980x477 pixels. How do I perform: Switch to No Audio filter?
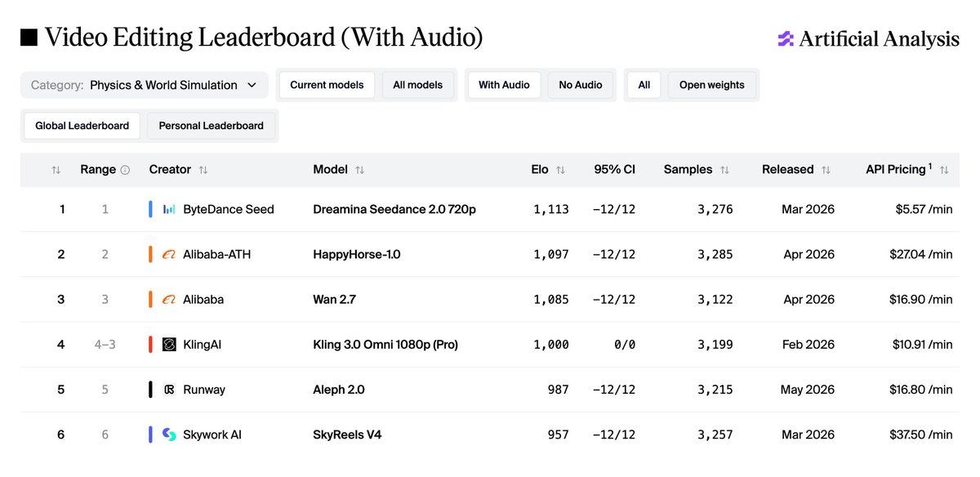tap(581, 85)
